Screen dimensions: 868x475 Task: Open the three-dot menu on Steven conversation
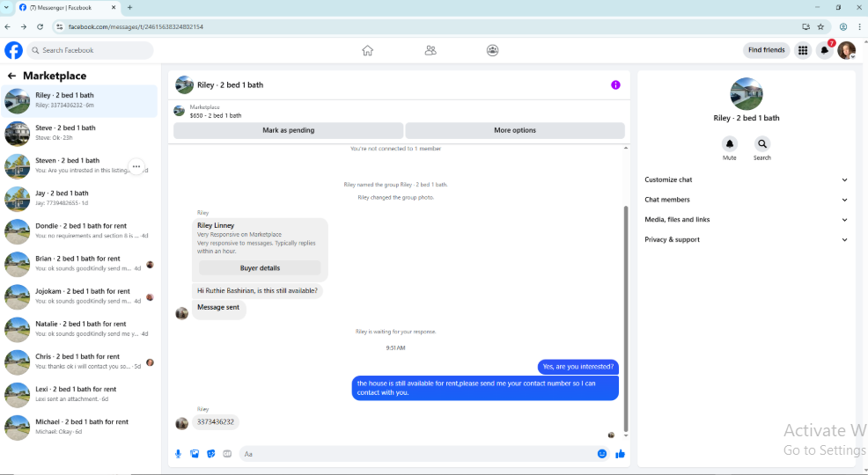[136, 166]
